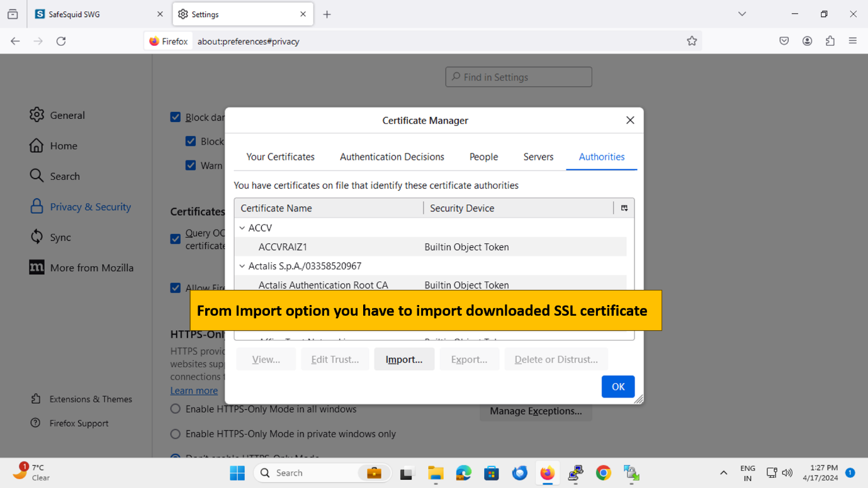Switch to the Servers tab
The height and width of the screenshot is (488, 868).
coord(538,157)
